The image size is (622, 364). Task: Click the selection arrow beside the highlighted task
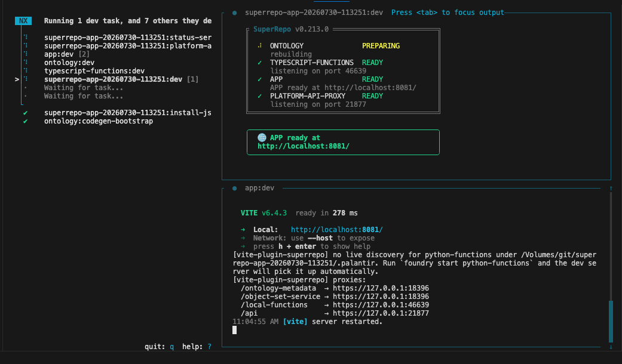17,79
